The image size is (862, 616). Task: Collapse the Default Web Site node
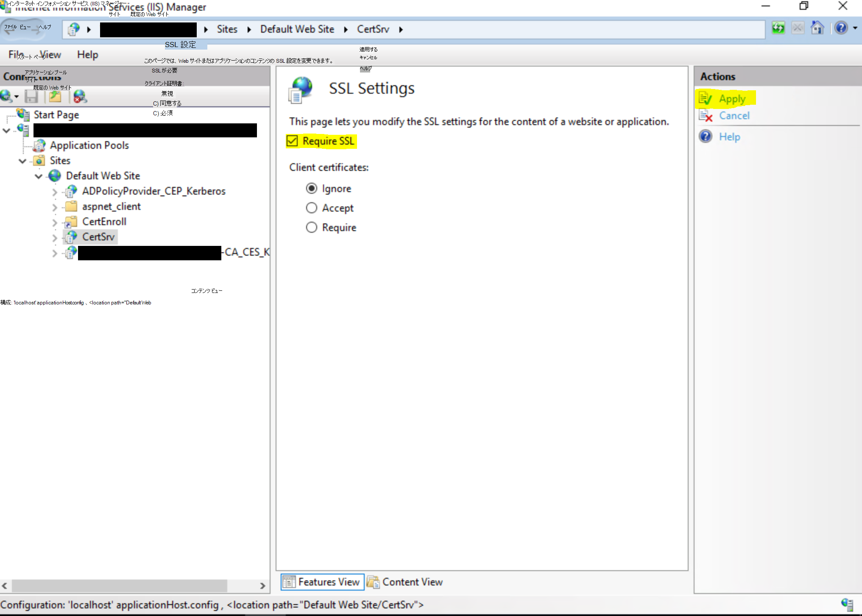(39, 176)
